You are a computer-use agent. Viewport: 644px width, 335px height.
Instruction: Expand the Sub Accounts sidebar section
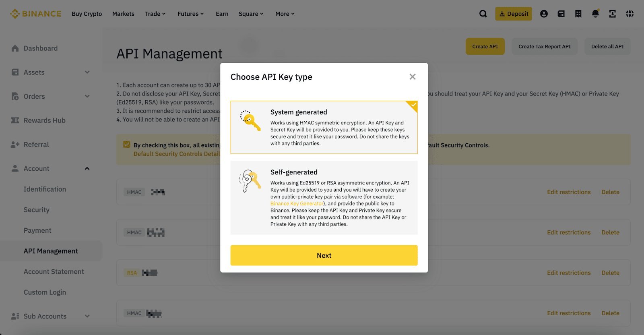click(x=87, y=316)
